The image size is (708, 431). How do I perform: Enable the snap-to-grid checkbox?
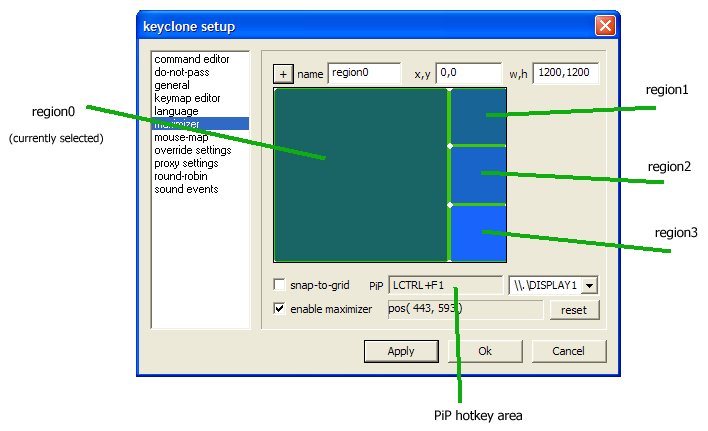(279, 285)
